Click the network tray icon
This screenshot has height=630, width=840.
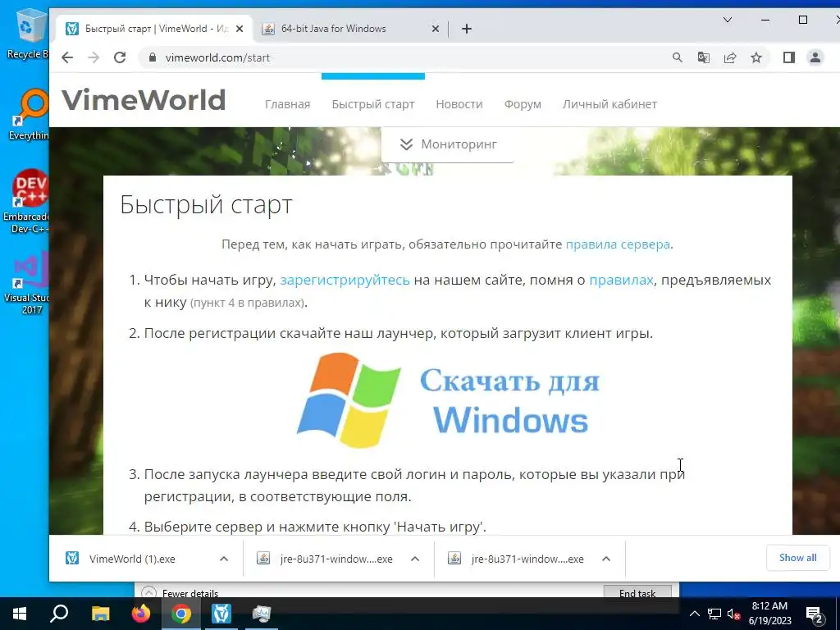pos(714,614)
